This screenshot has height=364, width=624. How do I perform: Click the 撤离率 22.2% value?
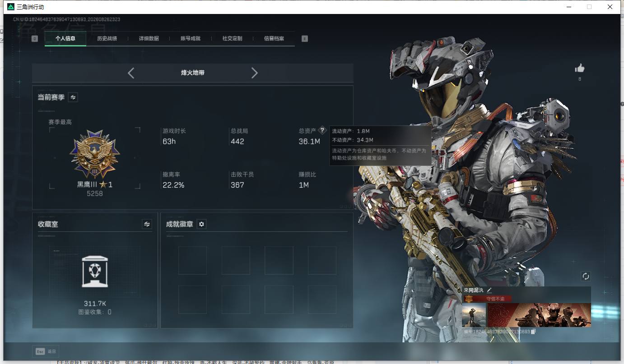tap(173, 185)
